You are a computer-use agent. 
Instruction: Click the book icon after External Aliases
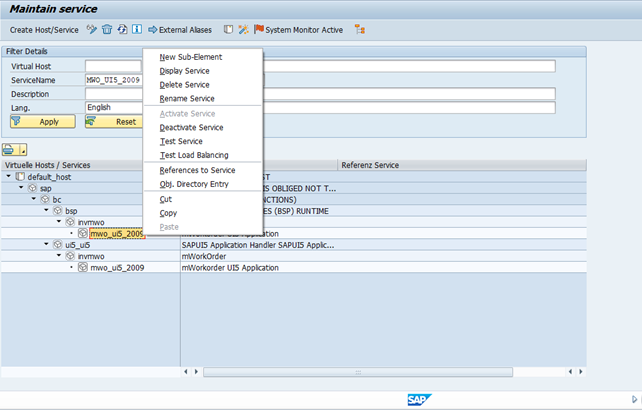point(229,30)
